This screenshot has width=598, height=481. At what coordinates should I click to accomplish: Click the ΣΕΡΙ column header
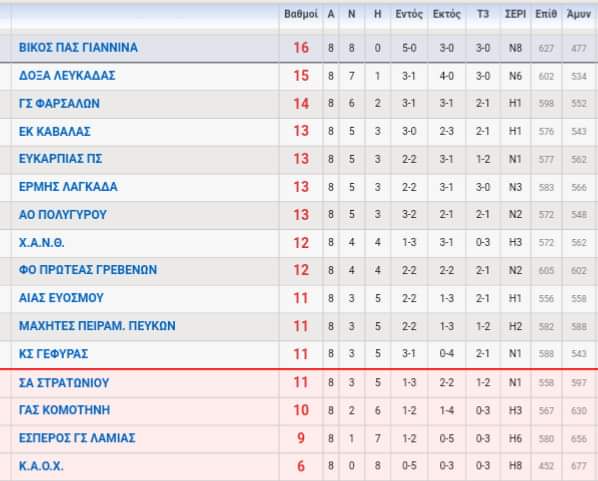coord(515,14)
